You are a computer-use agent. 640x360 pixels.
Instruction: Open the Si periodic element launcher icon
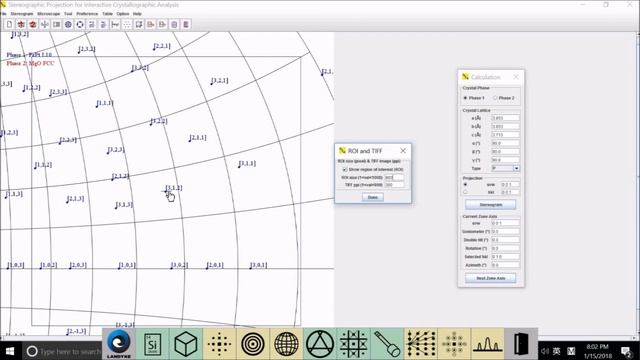(152, 344)
